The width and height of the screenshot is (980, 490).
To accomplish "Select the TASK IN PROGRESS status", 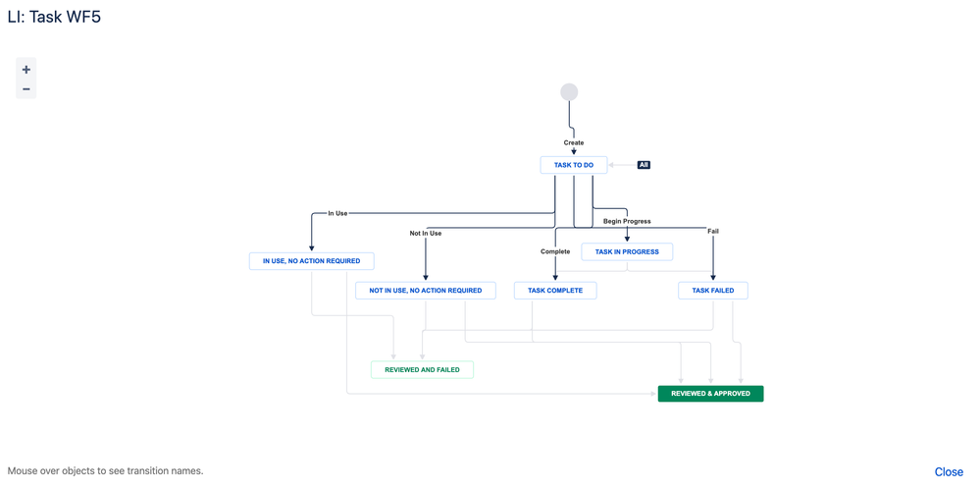I will tap(627, 251).
